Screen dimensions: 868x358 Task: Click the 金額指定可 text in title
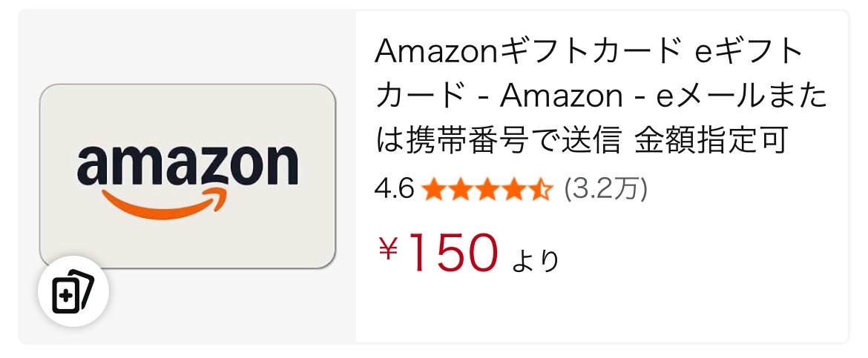click(711, 141)
